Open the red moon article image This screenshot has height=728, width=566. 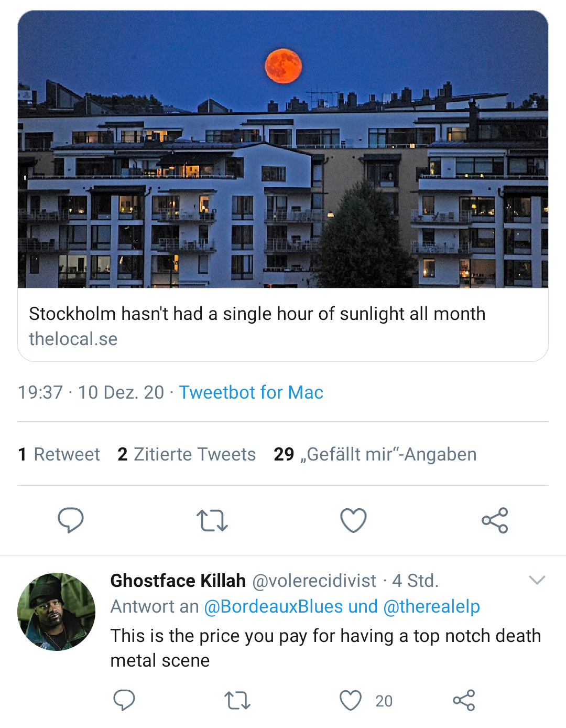tap(283, 149)
